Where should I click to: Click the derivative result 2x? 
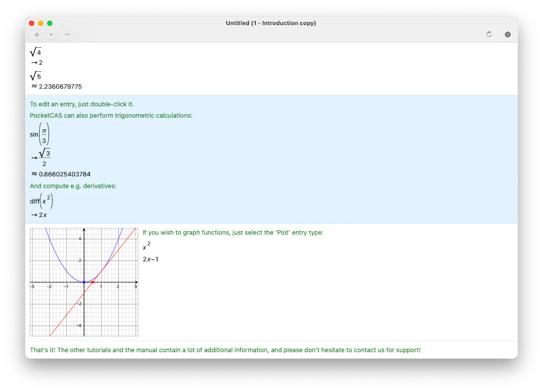coord(38,215)
